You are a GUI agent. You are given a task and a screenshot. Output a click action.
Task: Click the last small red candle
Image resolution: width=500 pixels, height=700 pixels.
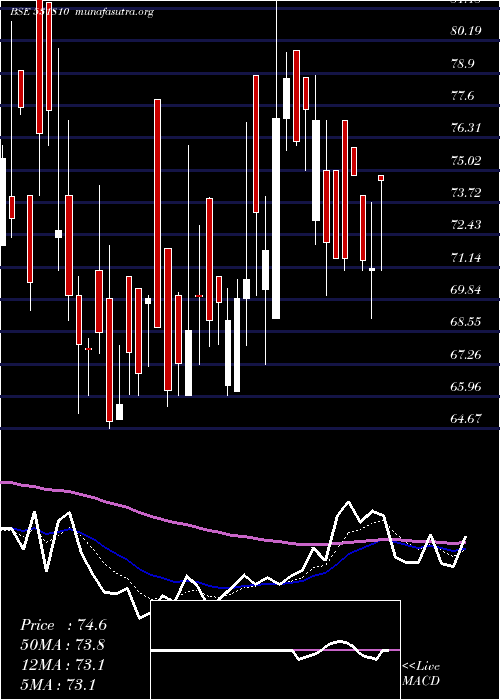point(381,178)
